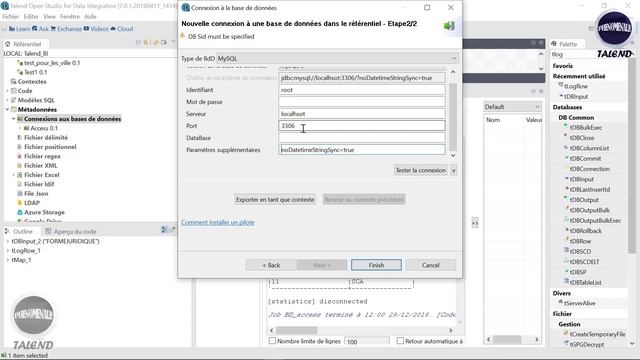Viewport: 640px width, 360px height.
Task: Expand the Fichier Excel node
Action: (x=13, y=175)
